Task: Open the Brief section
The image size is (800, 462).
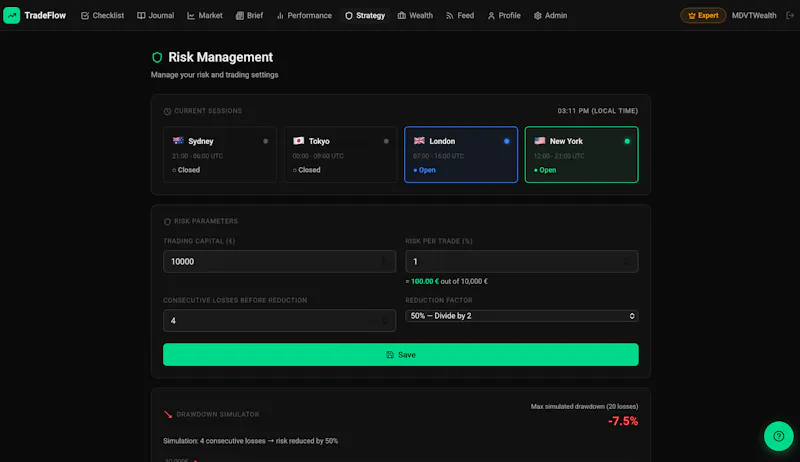Action: [x=249, y=15]
